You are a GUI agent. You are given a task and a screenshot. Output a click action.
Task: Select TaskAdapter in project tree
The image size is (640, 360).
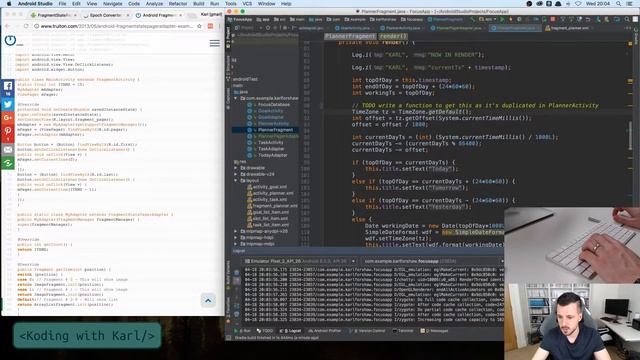click(x=271, y=149)
